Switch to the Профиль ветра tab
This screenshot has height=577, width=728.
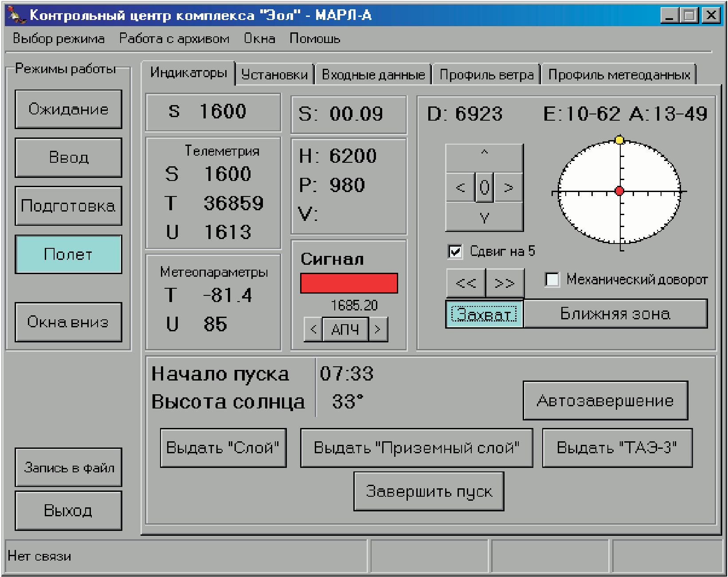tap(486, 75)
